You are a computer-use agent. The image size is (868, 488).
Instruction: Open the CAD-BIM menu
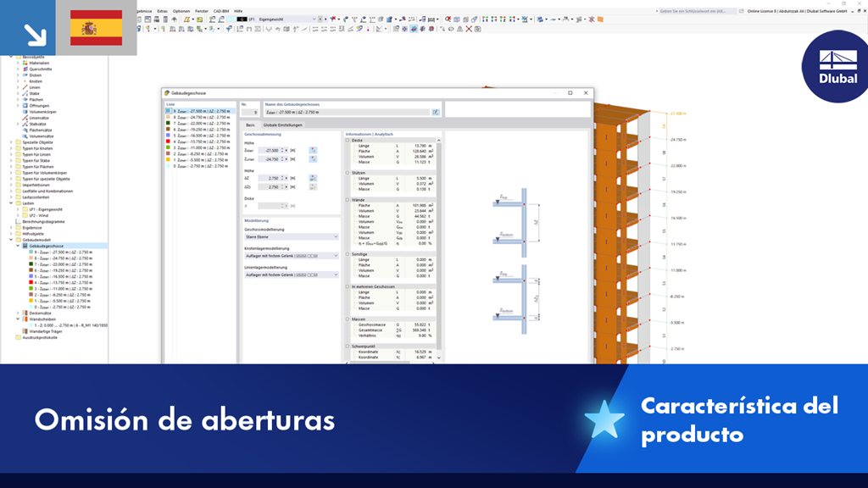click(220, 10)
